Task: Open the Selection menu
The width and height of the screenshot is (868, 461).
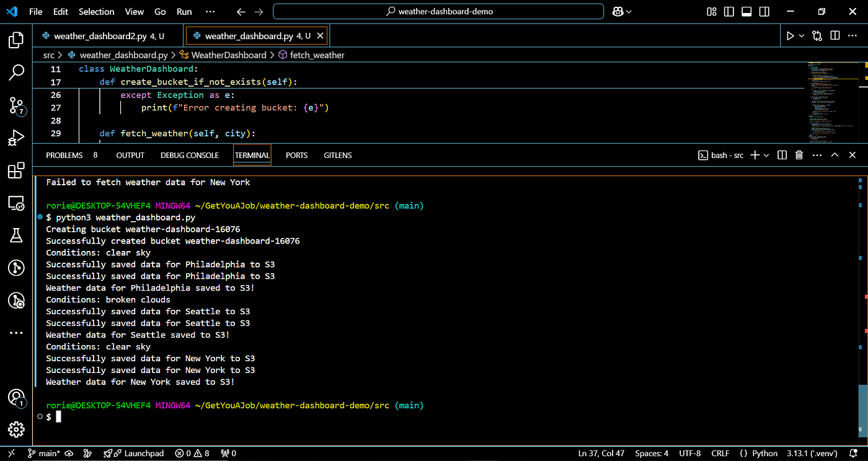Action: point(97,12)
